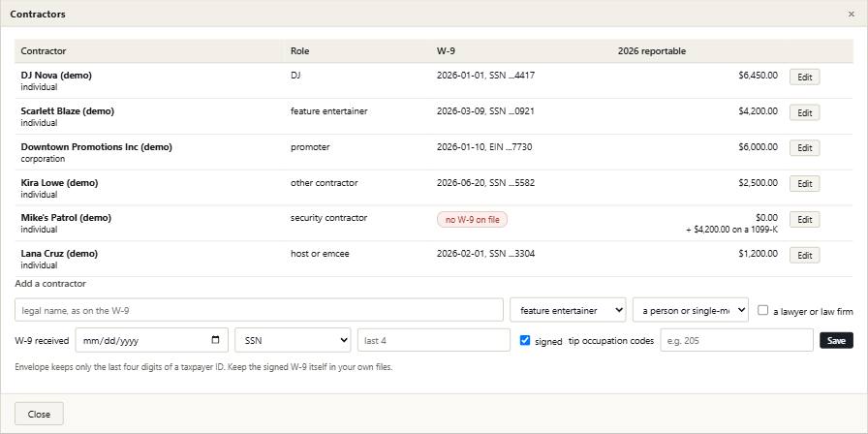
Task: Click the no W-9 on file badge
Action: click(x=472, y=220)
